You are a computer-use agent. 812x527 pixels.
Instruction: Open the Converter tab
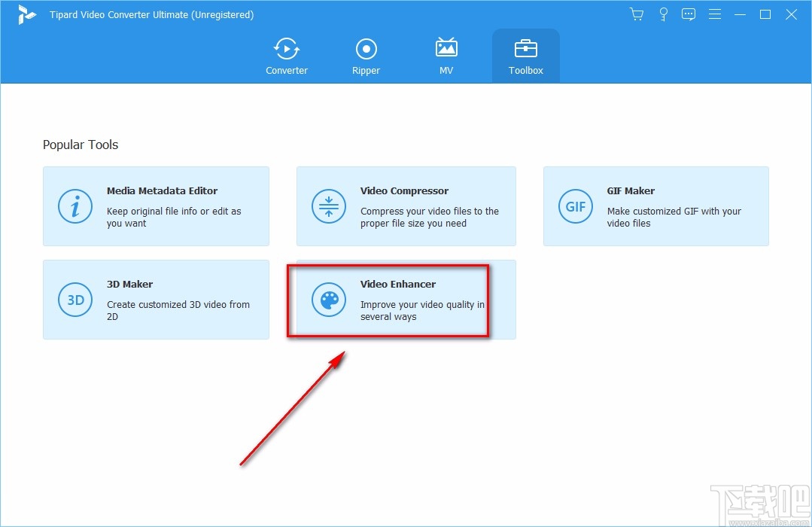[x=287, y=56]
